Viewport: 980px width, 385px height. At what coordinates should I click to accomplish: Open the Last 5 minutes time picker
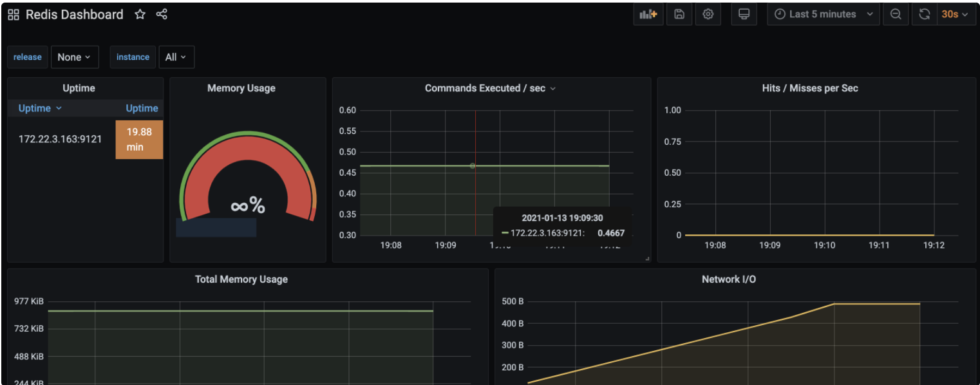point(824,14)
